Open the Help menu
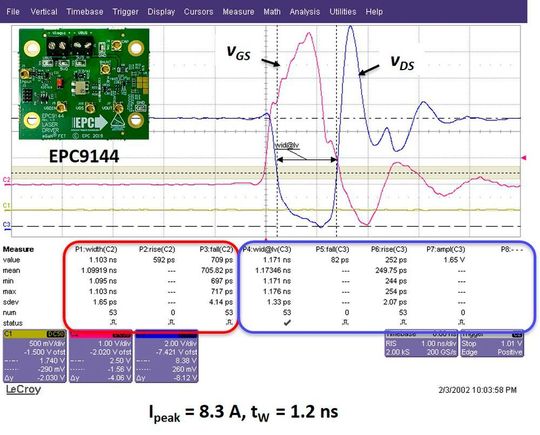 pyautogui.click(x=374, y=12)
